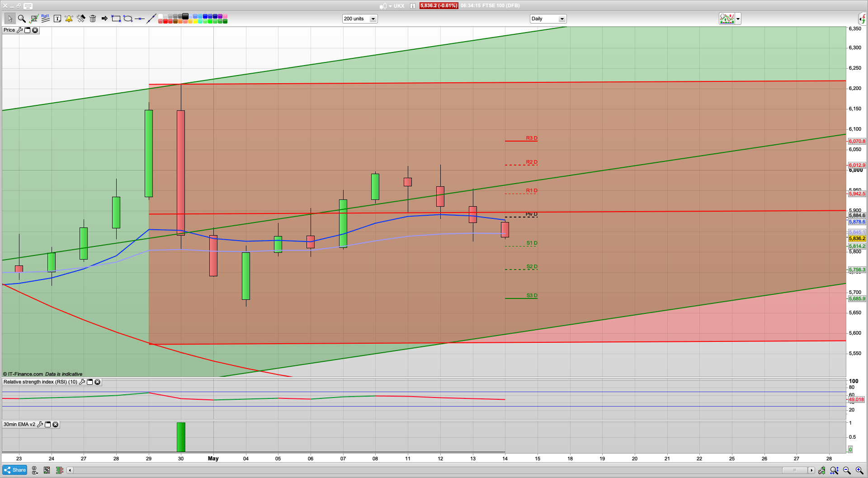Pick the purple color swatch

[x=220, y=16]
